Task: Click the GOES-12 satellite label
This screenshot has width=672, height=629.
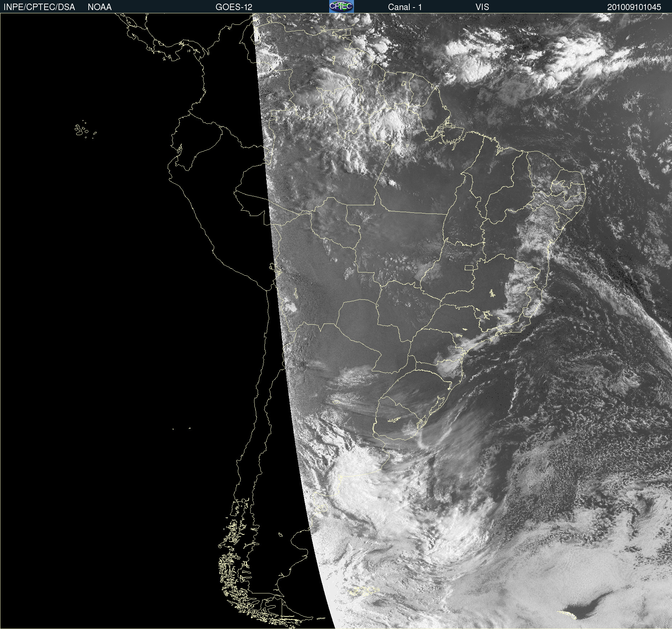Action: (x=234, y=7)
